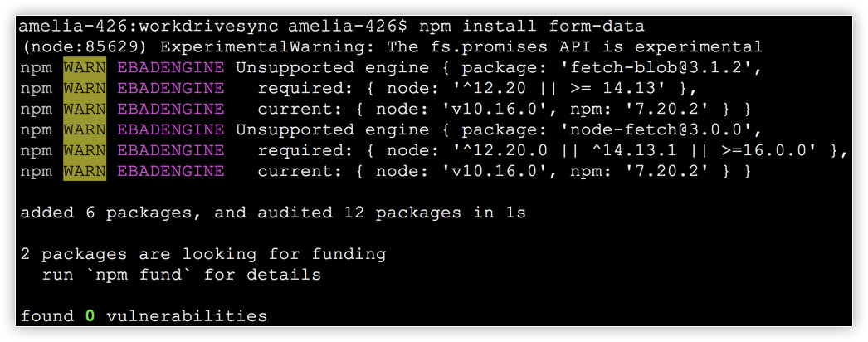Click the package name 'node-fetch@3.0.0'
Screen dimensions: 868x342
tap(670, 129)
